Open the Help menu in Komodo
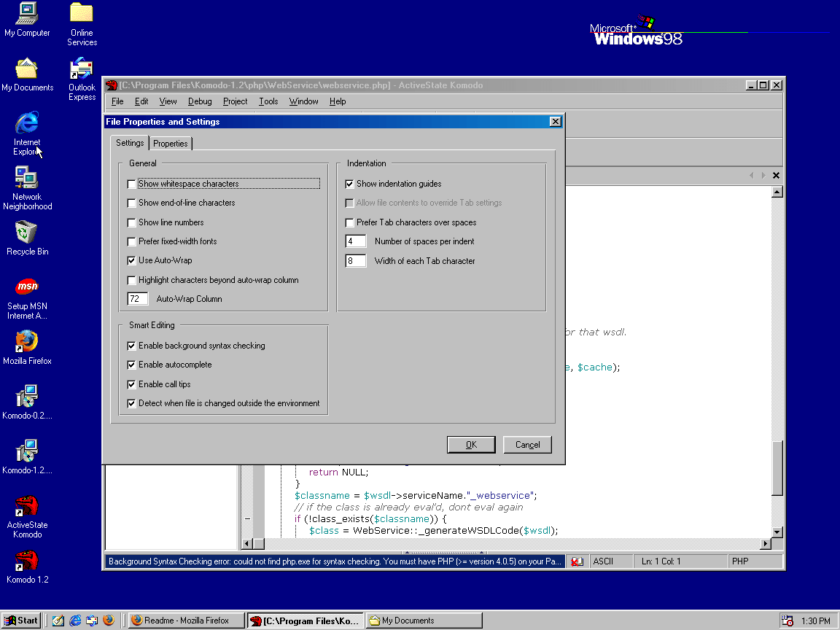The height and width of the screenshot is (630, 840). pos(338,101)
